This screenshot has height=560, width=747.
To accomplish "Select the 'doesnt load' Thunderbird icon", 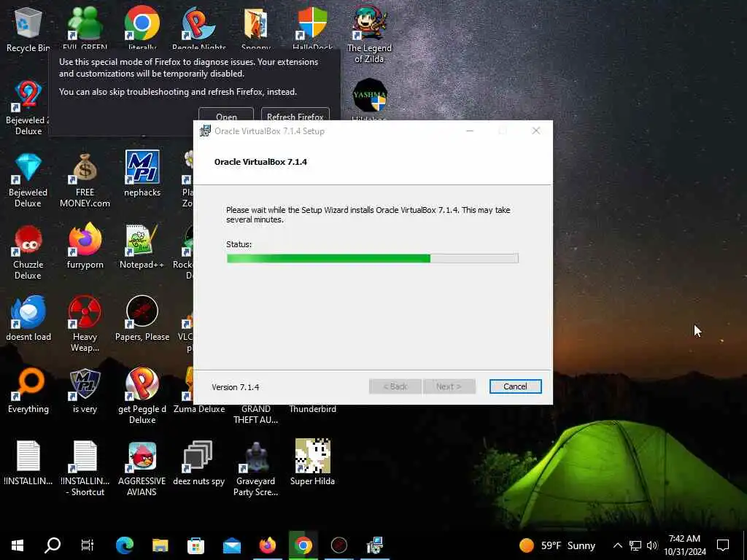I will 28,318.
